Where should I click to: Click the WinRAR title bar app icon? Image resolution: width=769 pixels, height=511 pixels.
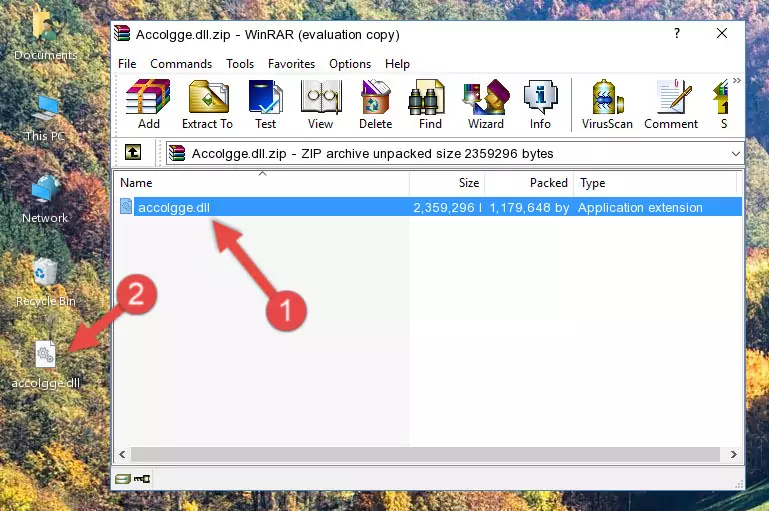pos(122,33)
